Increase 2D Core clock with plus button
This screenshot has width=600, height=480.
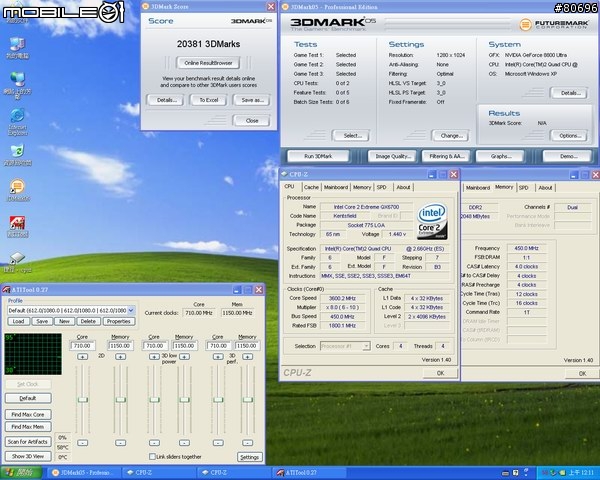pyautogui.click(x=82, y=356)
